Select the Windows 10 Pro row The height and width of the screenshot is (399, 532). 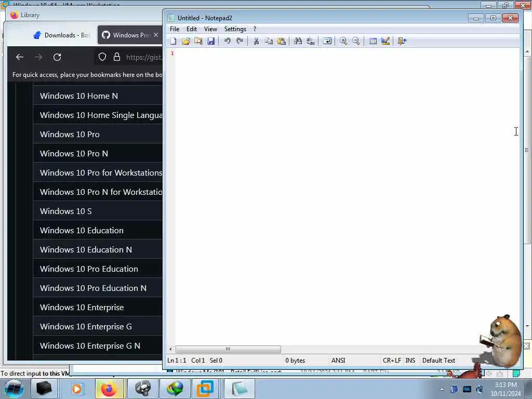[x=98, y=134]
